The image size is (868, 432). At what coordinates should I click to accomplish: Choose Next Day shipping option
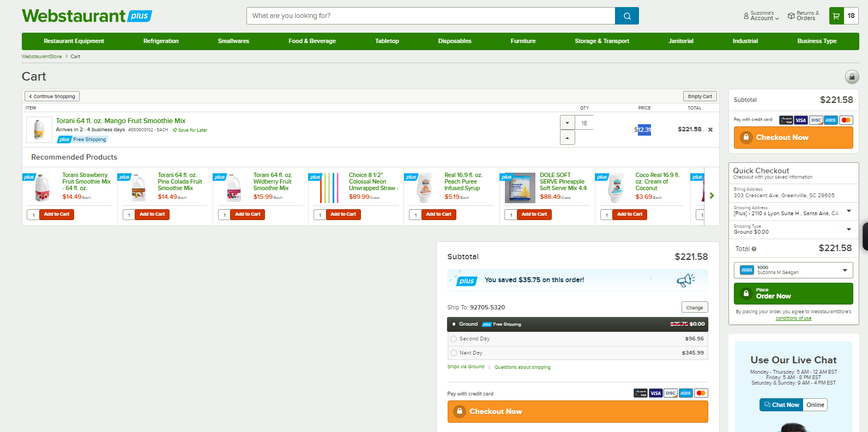(454, 353)
